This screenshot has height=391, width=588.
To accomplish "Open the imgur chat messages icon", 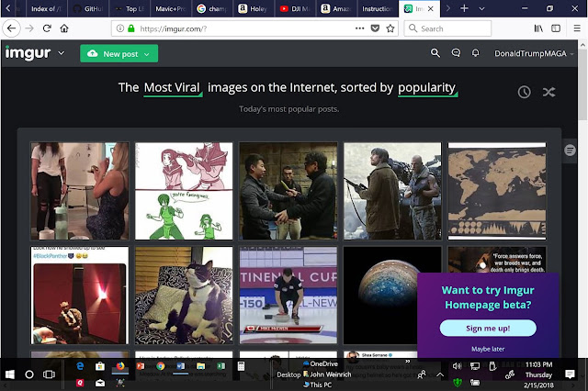I will click(x=456, y=53).
